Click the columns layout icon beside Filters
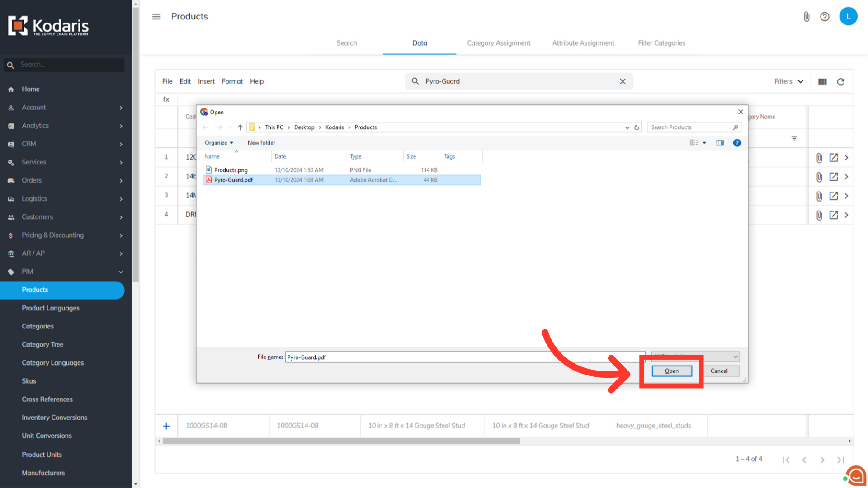868x488 pixels. (822, 82)
